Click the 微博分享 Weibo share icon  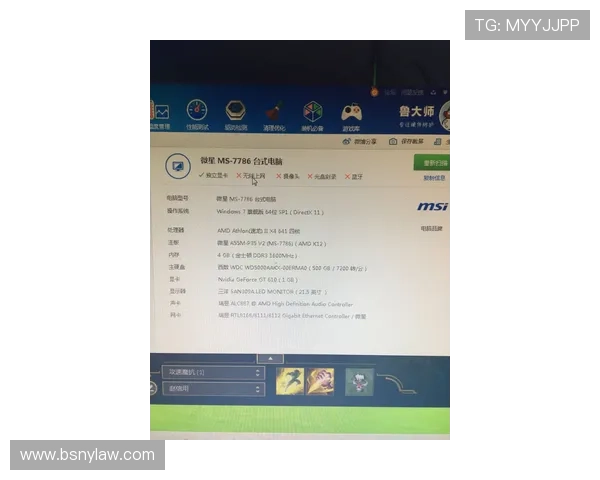346,142
